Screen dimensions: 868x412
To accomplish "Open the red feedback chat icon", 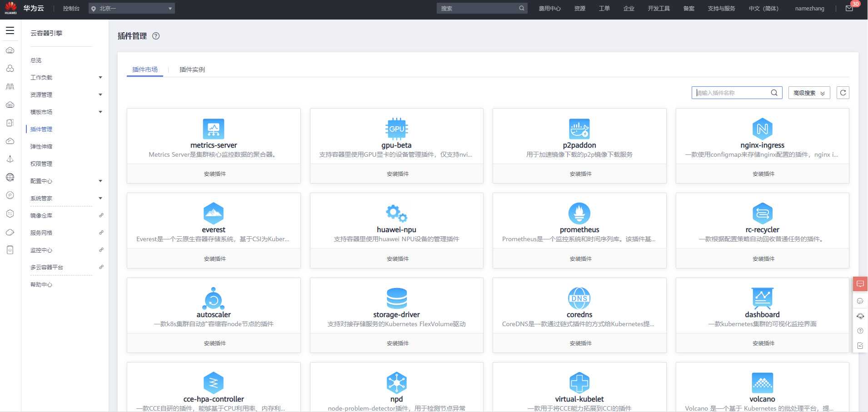I will point(860,284).
